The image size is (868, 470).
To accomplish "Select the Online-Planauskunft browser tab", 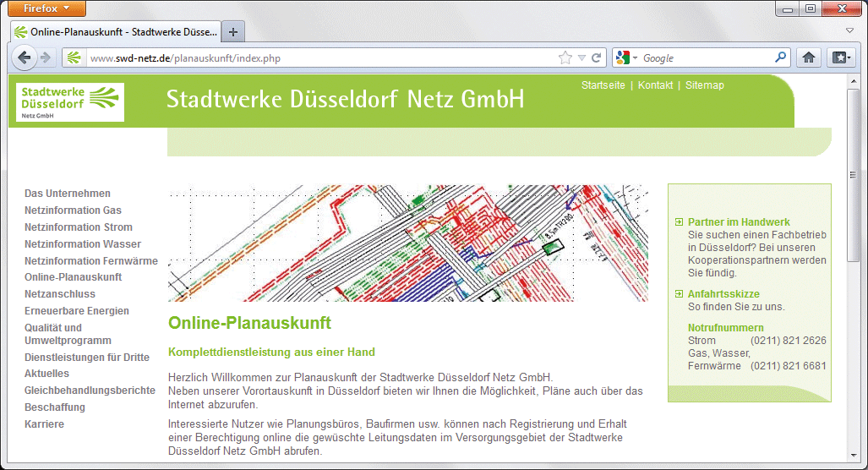I will (116, 32).
